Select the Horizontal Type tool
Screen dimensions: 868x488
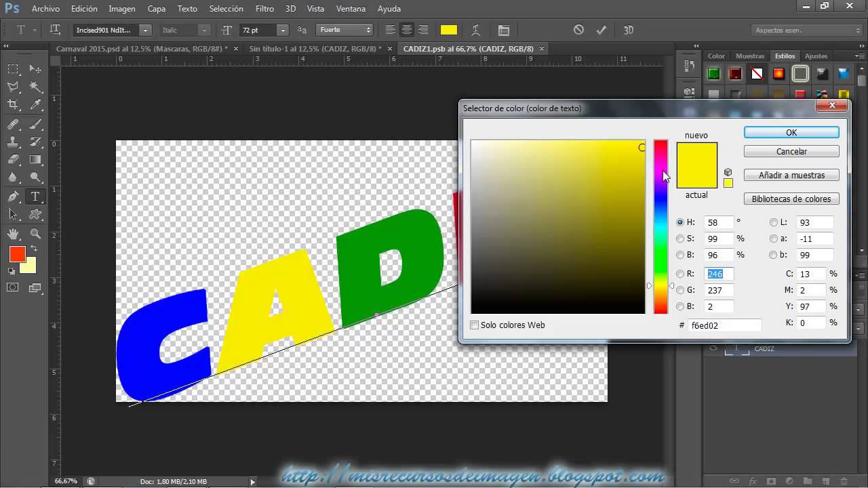35,197
